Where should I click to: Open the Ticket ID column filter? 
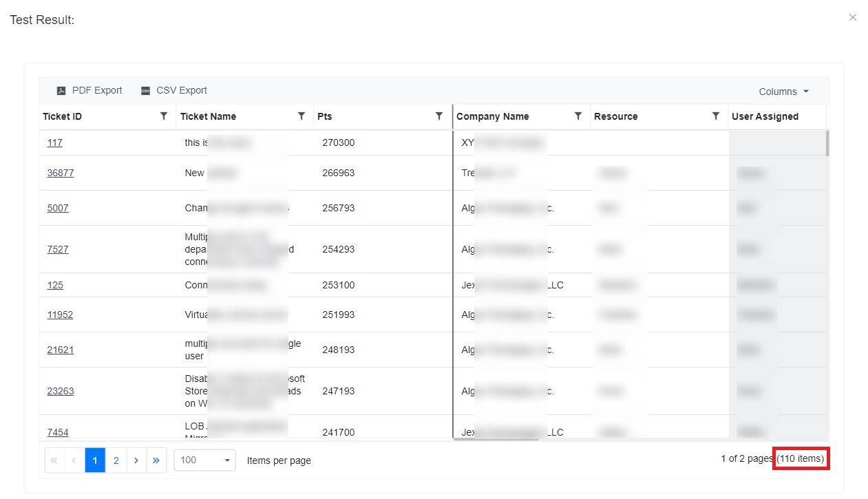pyautogui.click(x=163, y=116)
